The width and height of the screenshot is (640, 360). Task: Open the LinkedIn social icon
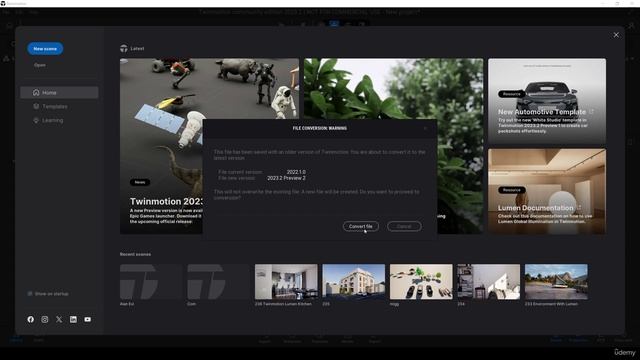73,319
